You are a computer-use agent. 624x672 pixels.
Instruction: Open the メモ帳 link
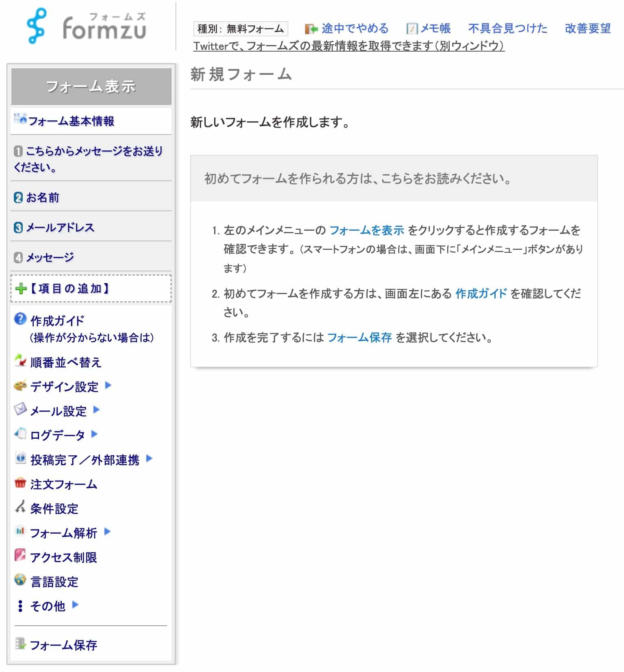(435, 28)
